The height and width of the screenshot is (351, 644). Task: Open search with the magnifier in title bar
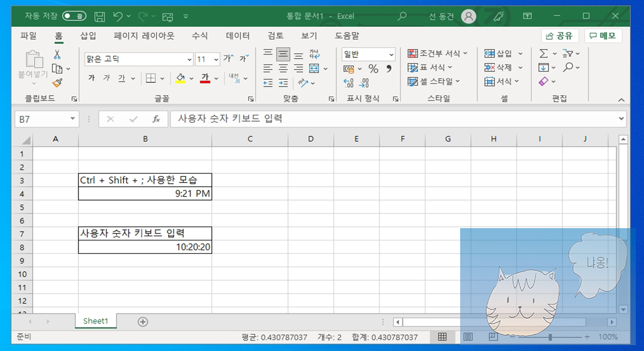402,16
